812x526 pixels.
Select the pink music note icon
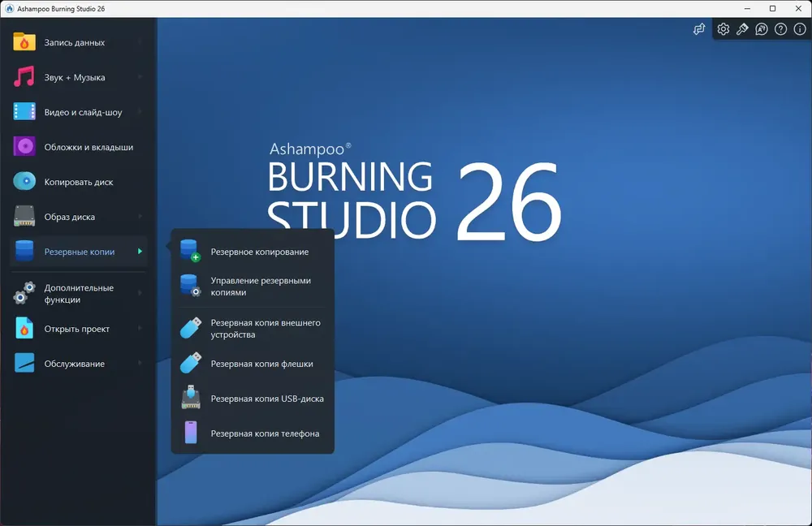click(24, 76)
